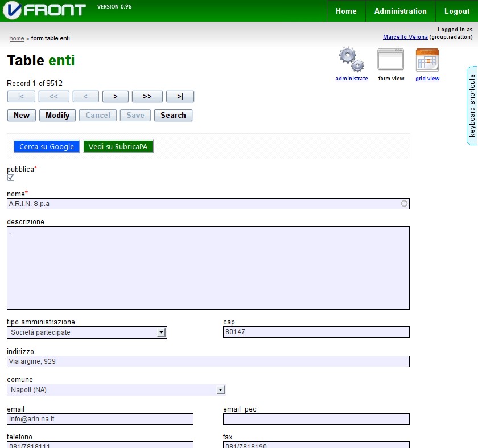Open the form view icon
This screenshot has height=448, width=478.
click(390, 60)
